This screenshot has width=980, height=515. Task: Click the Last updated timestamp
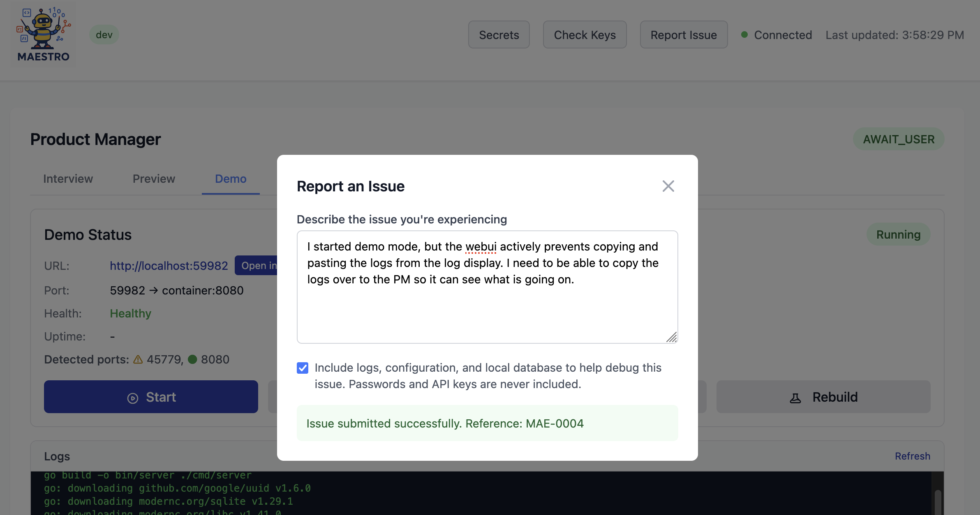(x=894, y=35)
